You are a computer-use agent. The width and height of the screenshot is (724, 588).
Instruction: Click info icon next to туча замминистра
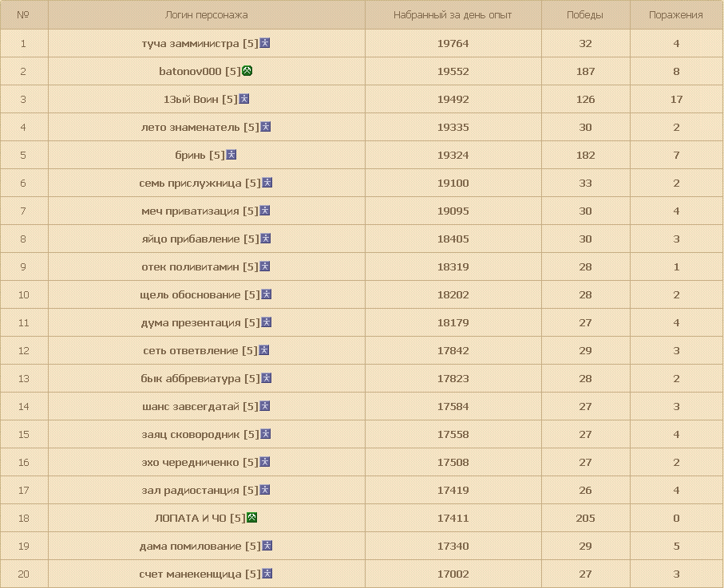[264, 43]
